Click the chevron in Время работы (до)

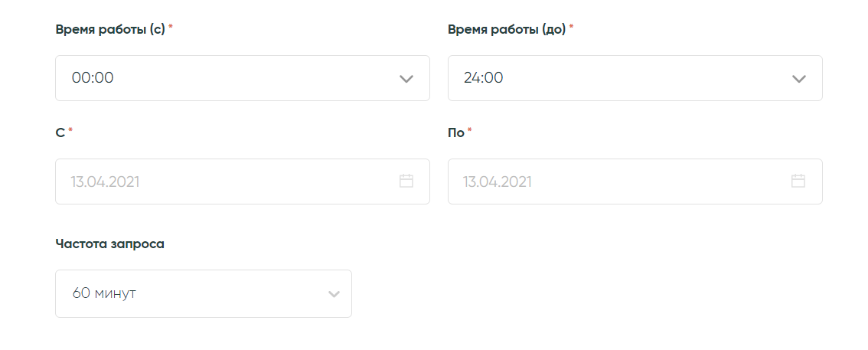(798, 78)
